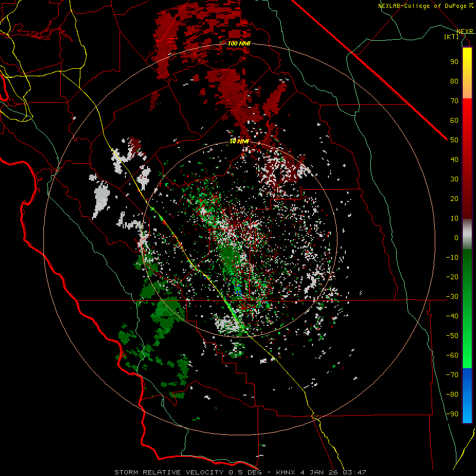Image resolution: width=476 pixels, height=476 pixels.
Task: Click the "-70" value on the velocity scale
Action: point(452,375)
